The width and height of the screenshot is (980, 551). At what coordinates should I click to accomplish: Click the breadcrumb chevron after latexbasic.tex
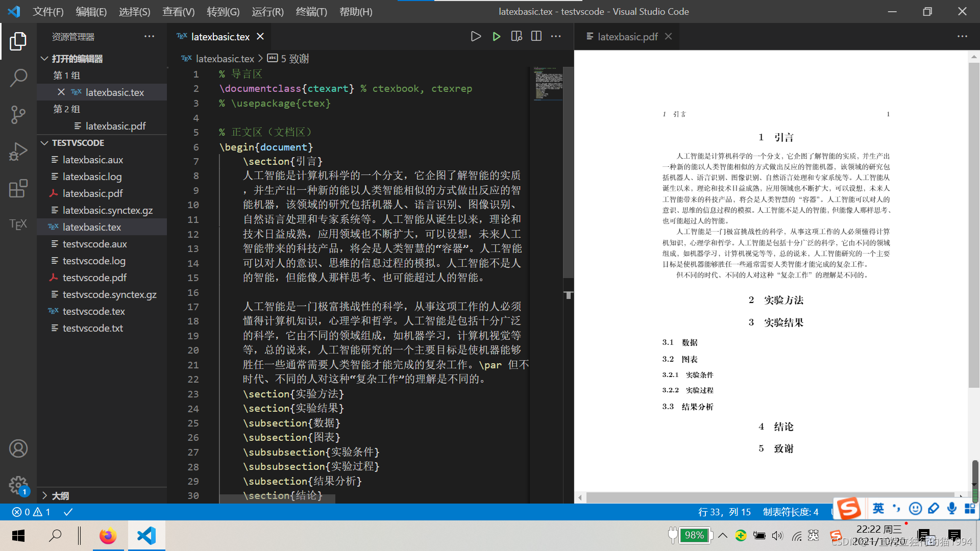tap(261, 59)
